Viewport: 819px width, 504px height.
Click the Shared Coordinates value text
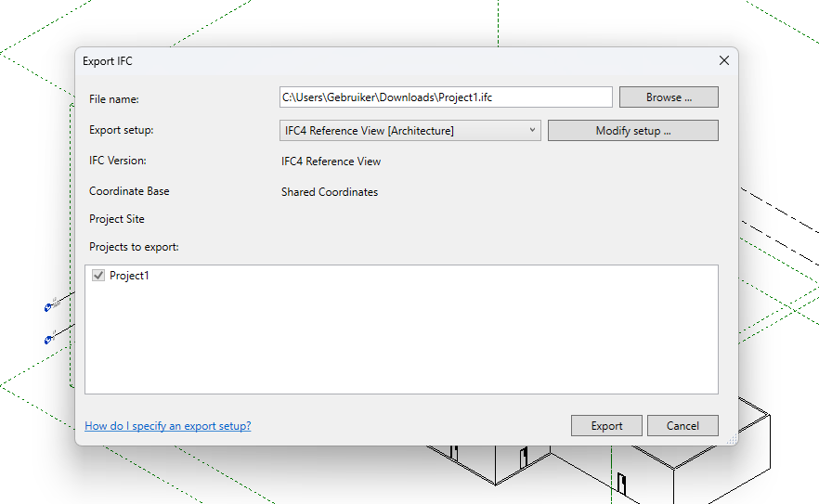pos(330,192)
